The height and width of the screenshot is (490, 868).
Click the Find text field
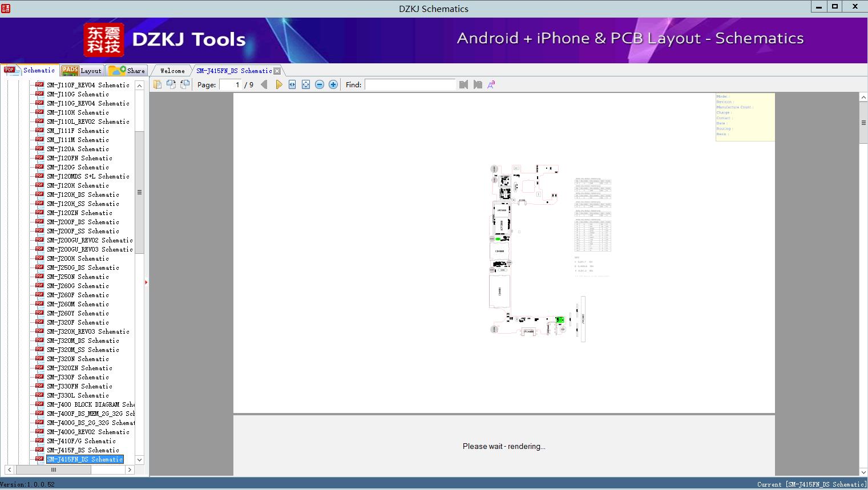tap(410, 84)
